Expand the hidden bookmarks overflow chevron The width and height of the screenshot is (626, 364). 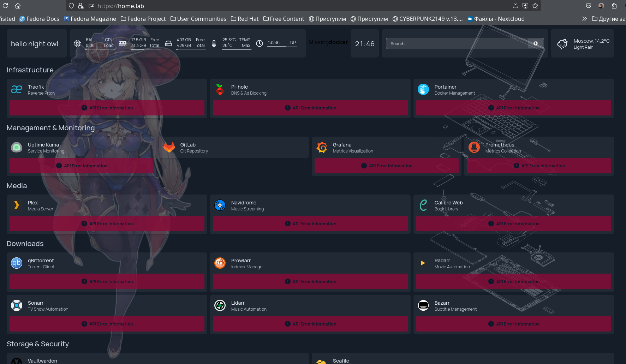[x=585, y=19]
